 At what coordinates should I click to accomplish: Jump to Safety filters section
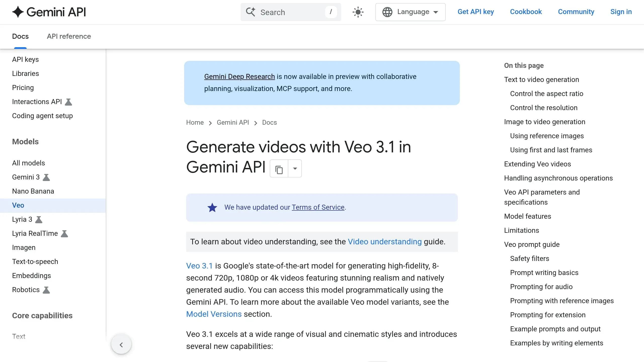pos(530,259)
